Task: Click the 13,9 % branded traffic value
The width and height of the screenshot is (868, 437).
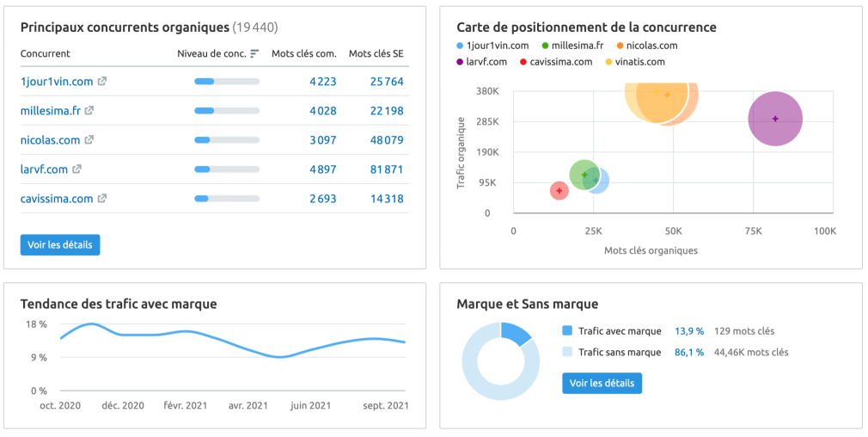Action: pyautogui.click(x=689, y=331)
